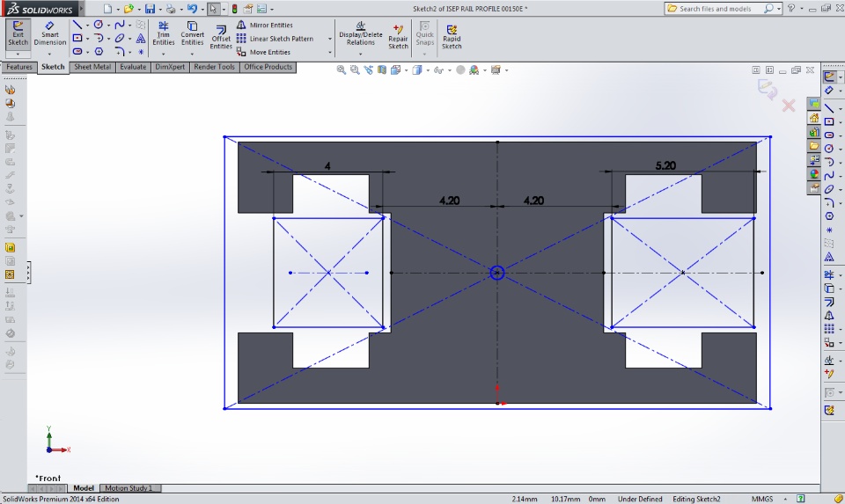Click the Save icon in the top toolbar

coord(150,9)
